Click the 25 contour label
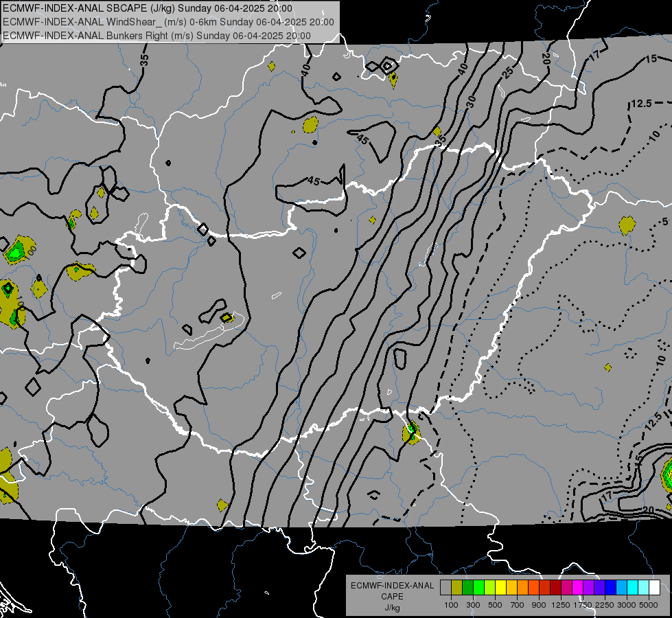This screenshot has width=672, height=618. 508,73
